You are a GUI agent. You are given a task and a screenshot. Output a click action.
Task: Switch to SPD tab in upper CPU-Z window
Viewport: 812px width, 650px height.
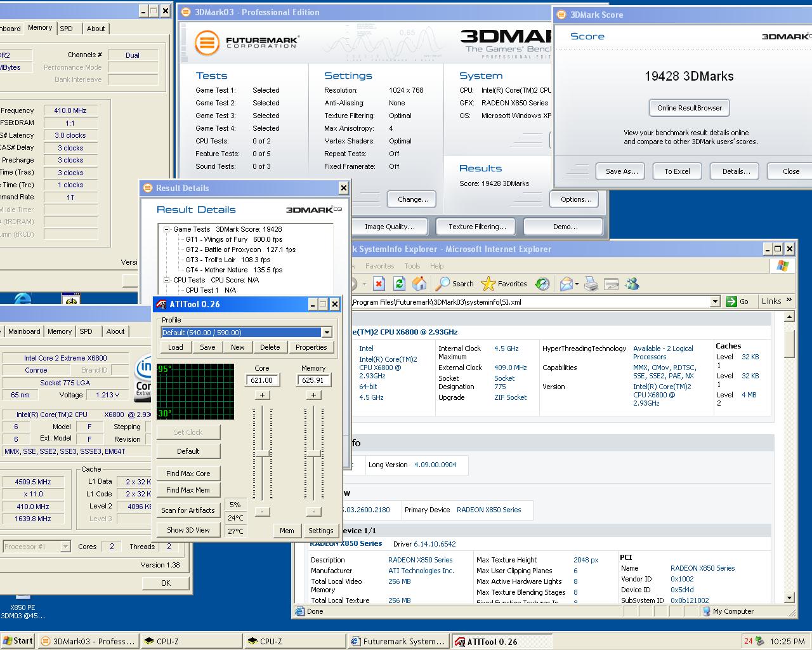[x=67, y=29]
